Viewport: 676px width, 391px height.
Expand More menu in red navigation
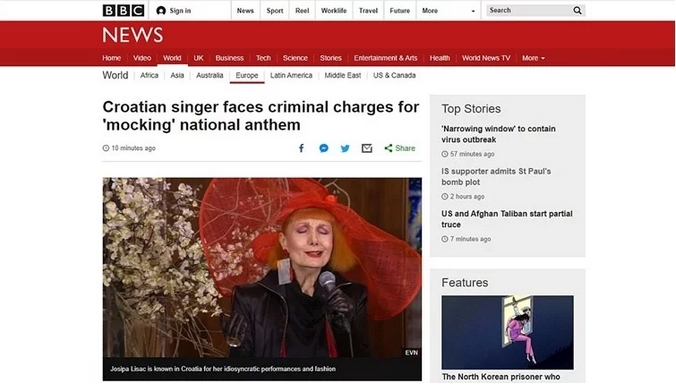533,58
